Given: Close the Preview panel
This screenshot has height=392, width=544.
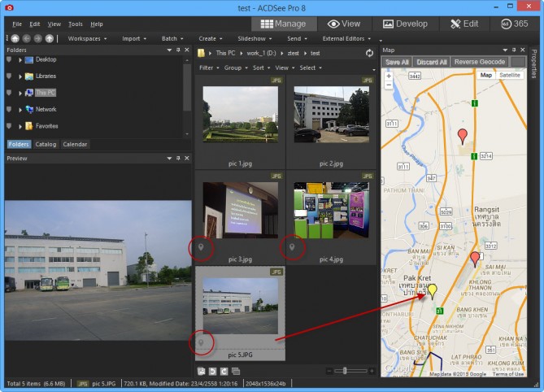Looking at the screenshot, I should coord(187,159).
